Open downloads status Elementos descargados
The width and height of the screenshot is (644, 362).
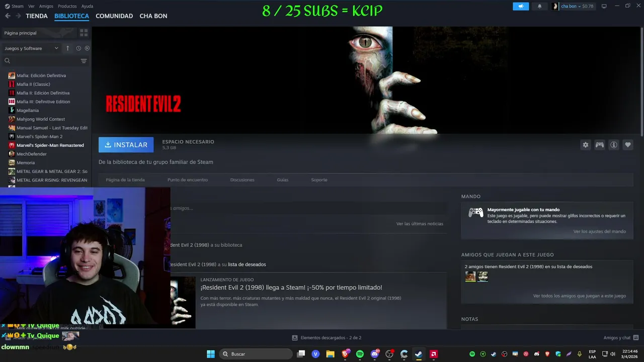click(x=327, y=338)
